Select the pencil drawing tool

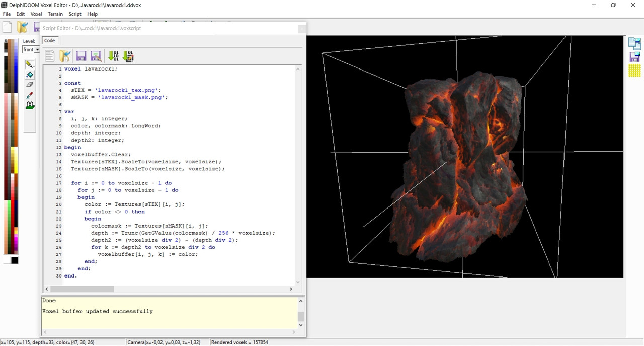(x=30, y=64)
